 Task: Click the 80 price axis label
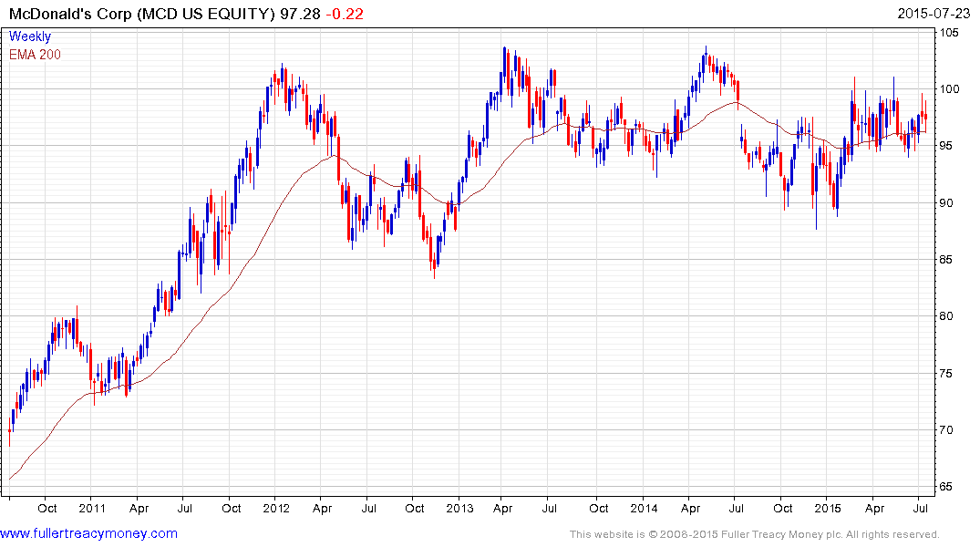point(946,315)
